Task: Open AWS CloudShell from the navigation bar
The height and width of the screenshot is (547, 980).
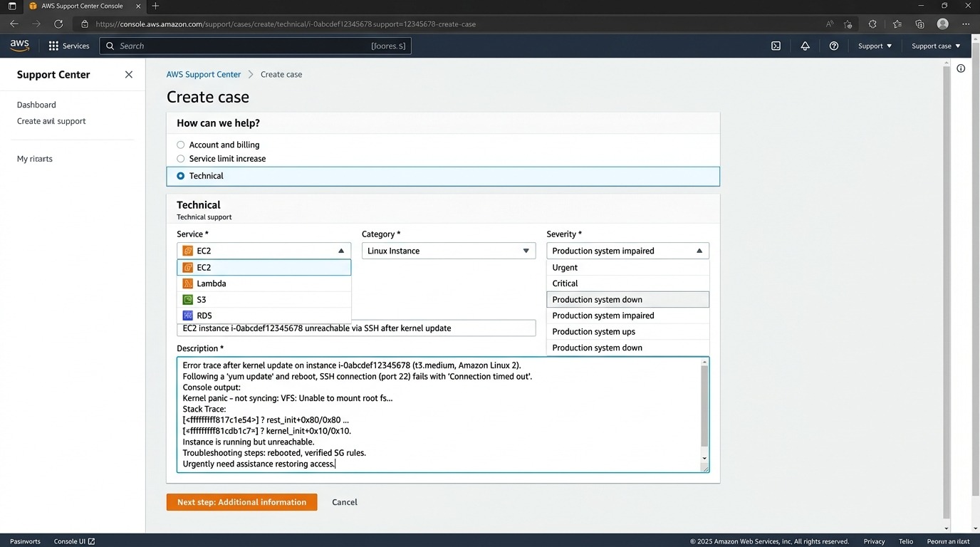Action: (x=776, y=46)
